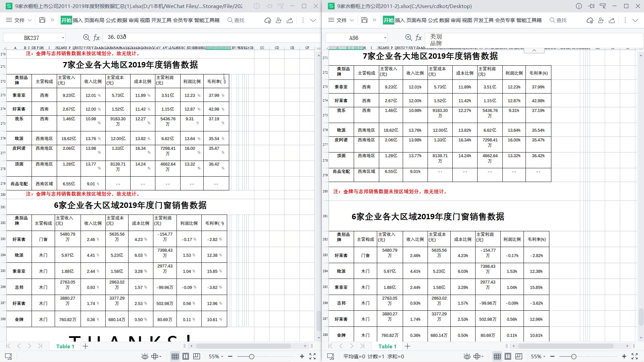Click the save icon in right window
The height and width of the screenshot is (362, 644).
click(364, 20)
